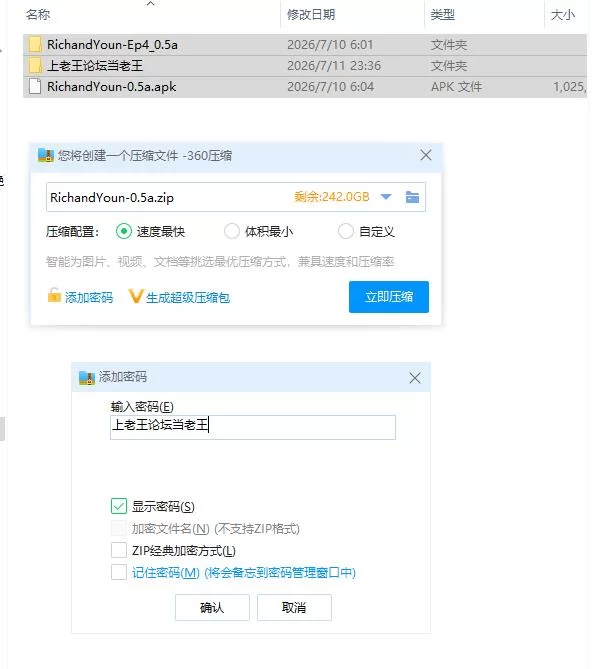Screen dimensions: 592x669
Task: Click the RichandYoun-0.5a.apk file icon
Action: point(35,87)
